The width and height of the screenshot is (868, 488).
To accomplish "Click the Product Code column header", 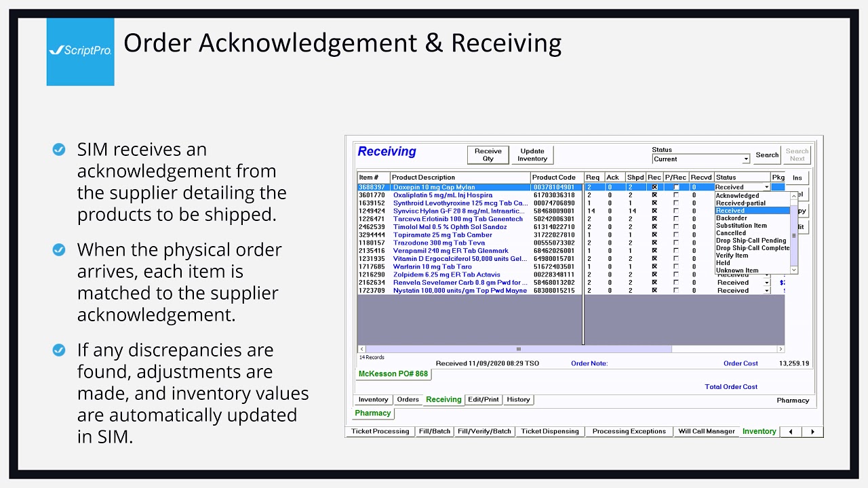I will point(556,178).
